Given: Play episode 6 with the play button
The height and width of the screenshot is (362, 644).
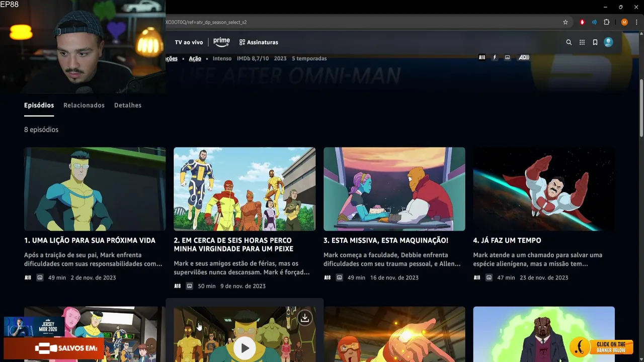Looking at the screenshot, I should pyautogui.click(x=245, y=348).
